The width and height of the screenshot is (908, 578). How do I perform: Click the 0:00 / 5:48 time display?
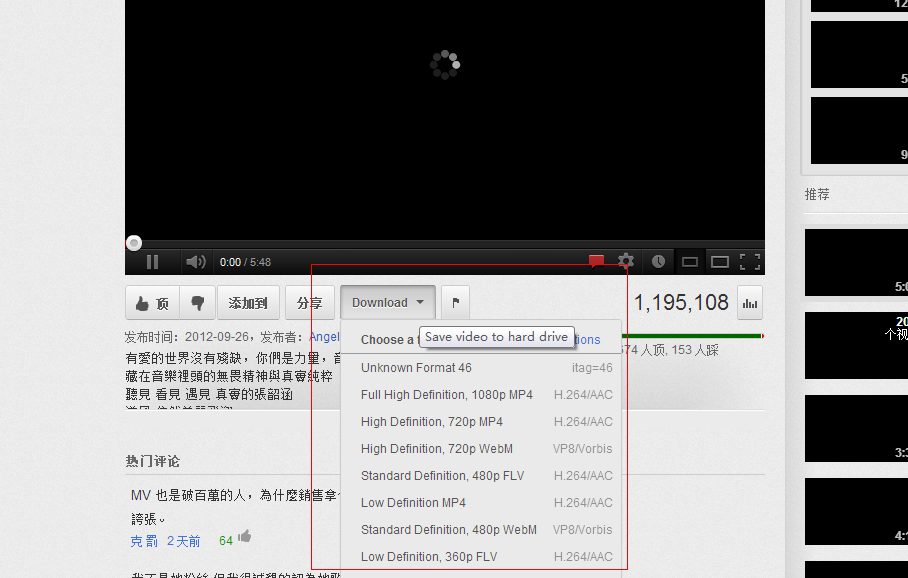click(246, 262)
